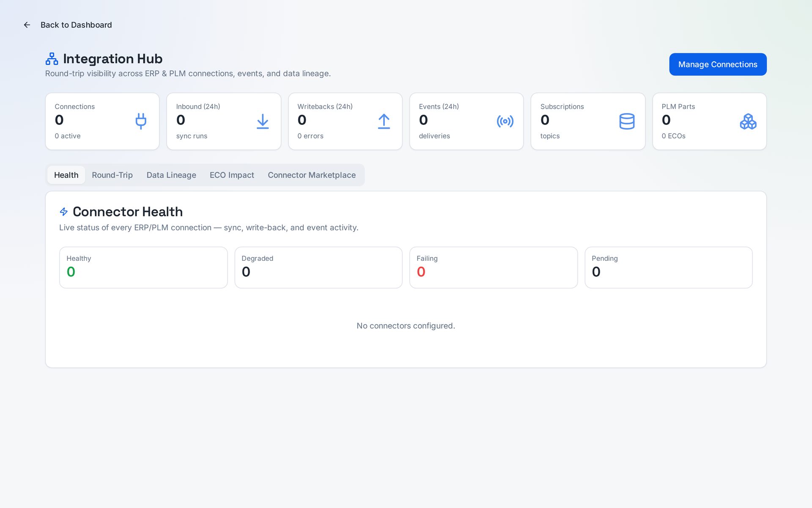
Task: Click the Degraded status label
Action: pyautogui.click(x=257, y=259)
